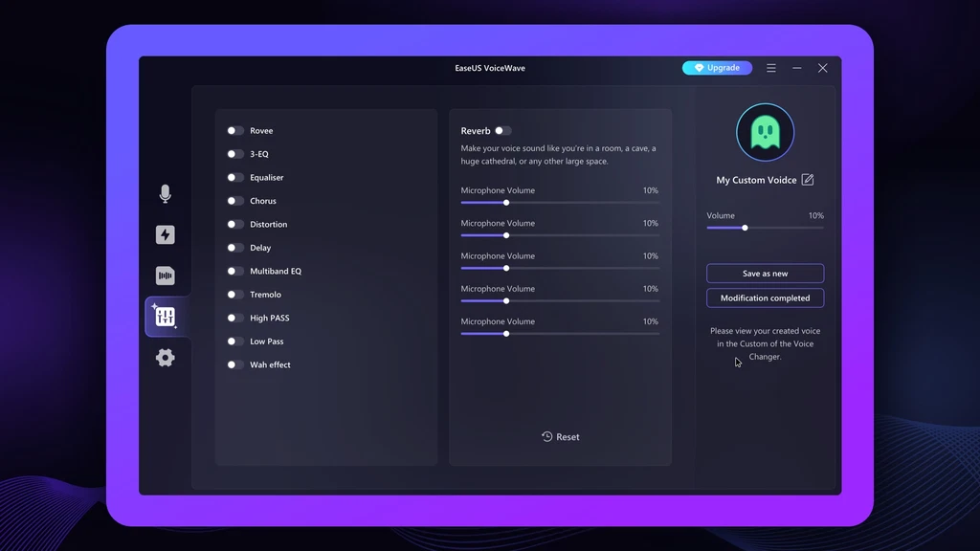Screen dimensions: 980x551
Task: Click the green ghost avatar
Action: [765, 133]
